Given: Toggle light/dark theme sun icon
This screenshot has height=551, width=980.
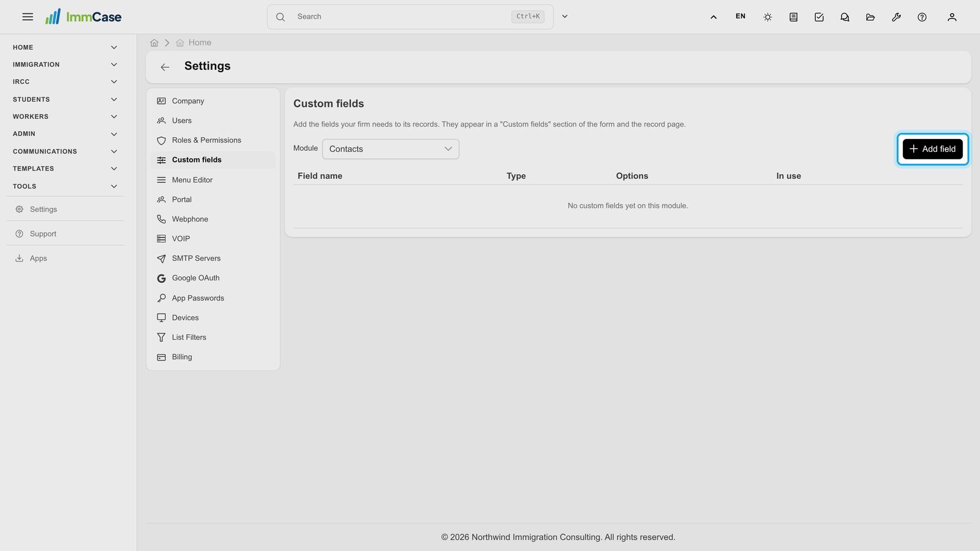Looking at the screenshot, I should click(x=767, y=17).
